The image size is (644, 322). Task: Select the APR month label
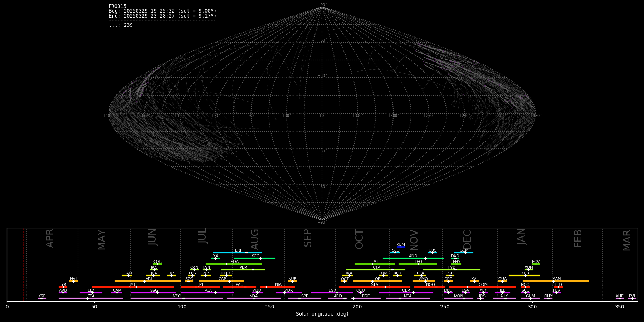point(50,238)
